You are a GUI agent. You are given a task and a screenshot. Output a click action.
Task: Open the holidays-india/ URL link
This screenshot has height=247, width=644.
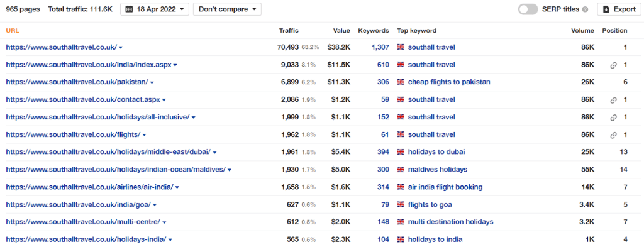86,239
